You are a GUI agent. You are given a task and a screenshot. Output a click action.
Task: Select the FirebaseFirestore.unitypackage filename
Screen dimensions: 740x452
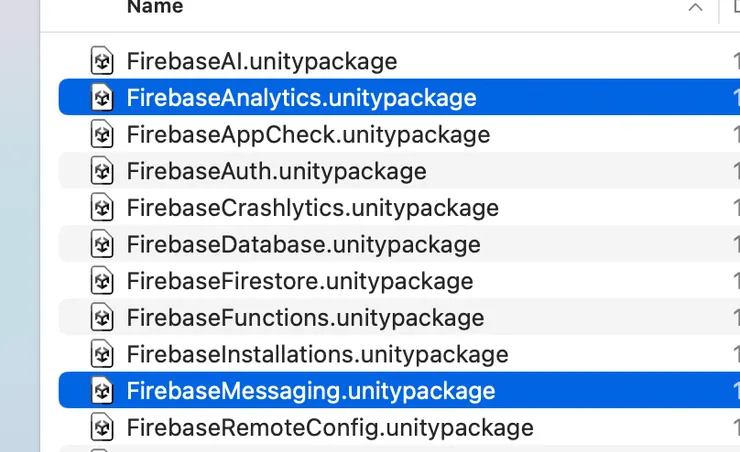[x=299, y=281]
